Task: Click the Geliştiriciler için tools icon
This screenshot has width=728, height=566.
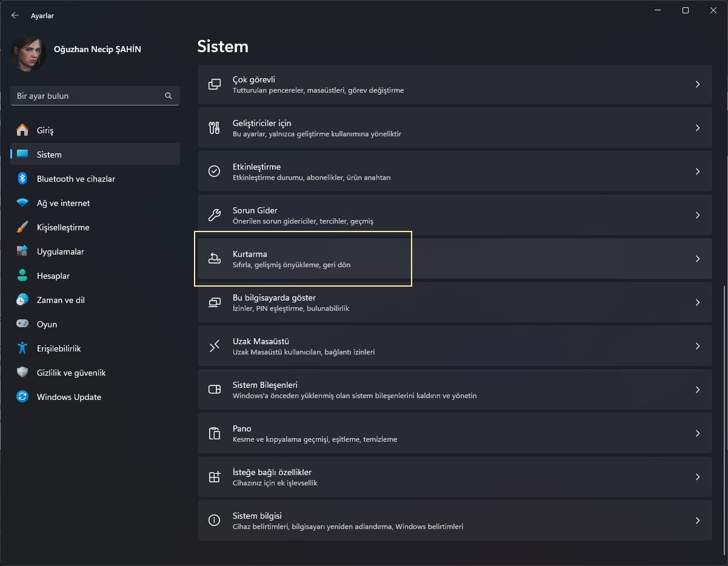Action: pos(214,128)
